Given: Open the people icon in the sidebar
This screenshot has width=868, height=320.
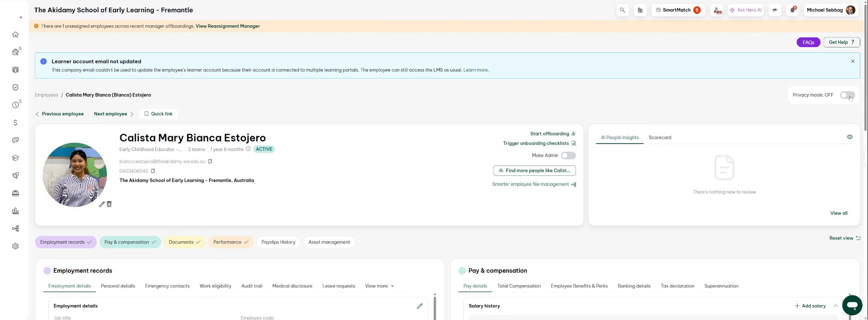Looking at the screenshot, I should pyautogui.click(x=15, y=70).
